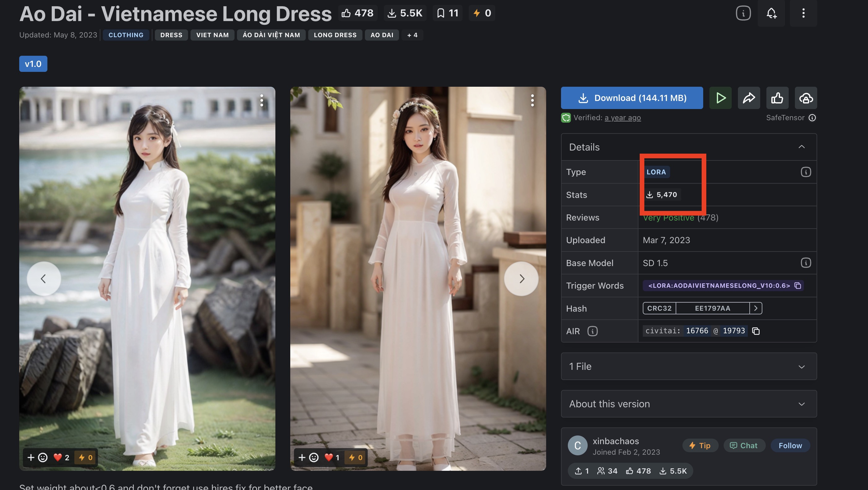The width and height of the screenshot is (868, 490).
Task: Select the ÁO DÀI VIỆT NAM tag
Action: click(271, 35)
